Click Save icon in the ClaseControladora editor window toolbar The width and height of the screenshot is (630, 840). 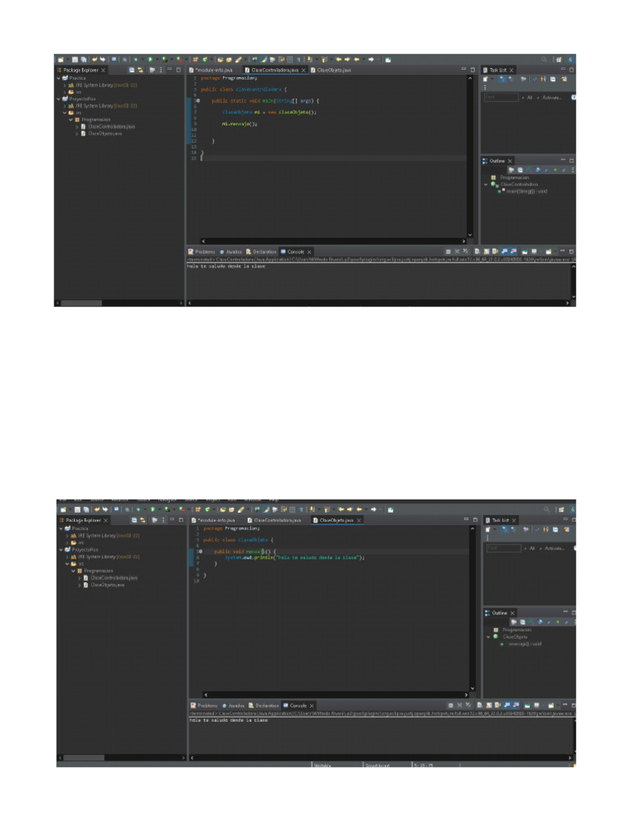click(x=75, y=59)
